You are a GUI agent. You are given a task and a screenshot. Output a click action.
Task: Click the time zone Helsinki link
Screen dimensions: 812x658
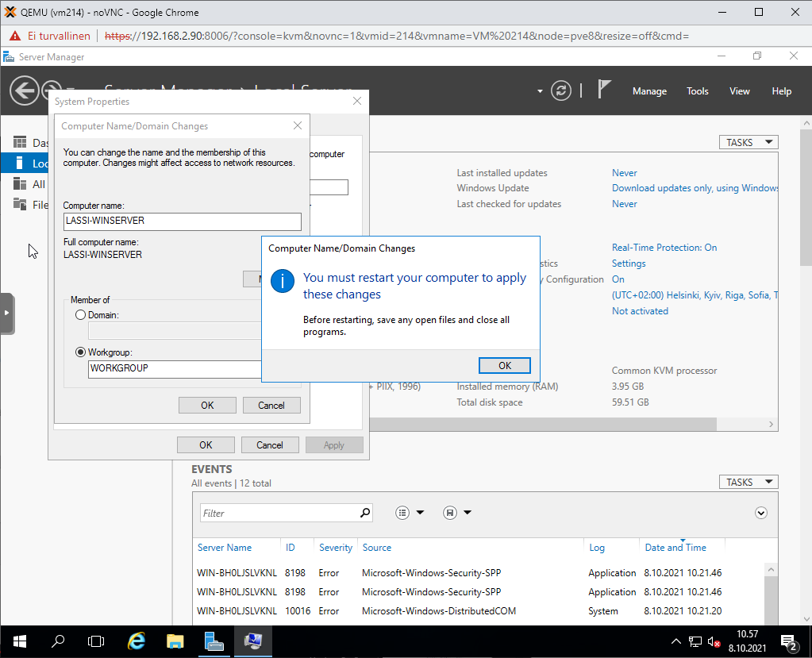point(695,295)
